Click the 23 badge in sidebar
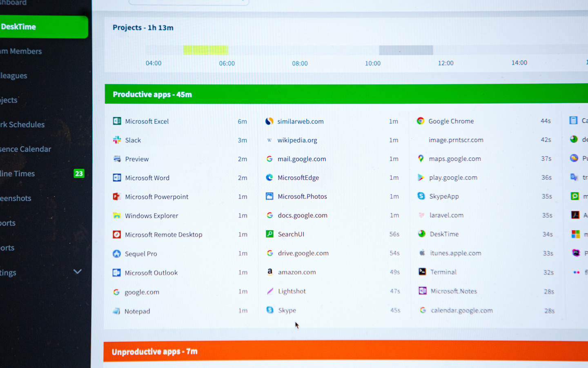The image size is (588, 368). click(79, 174)
